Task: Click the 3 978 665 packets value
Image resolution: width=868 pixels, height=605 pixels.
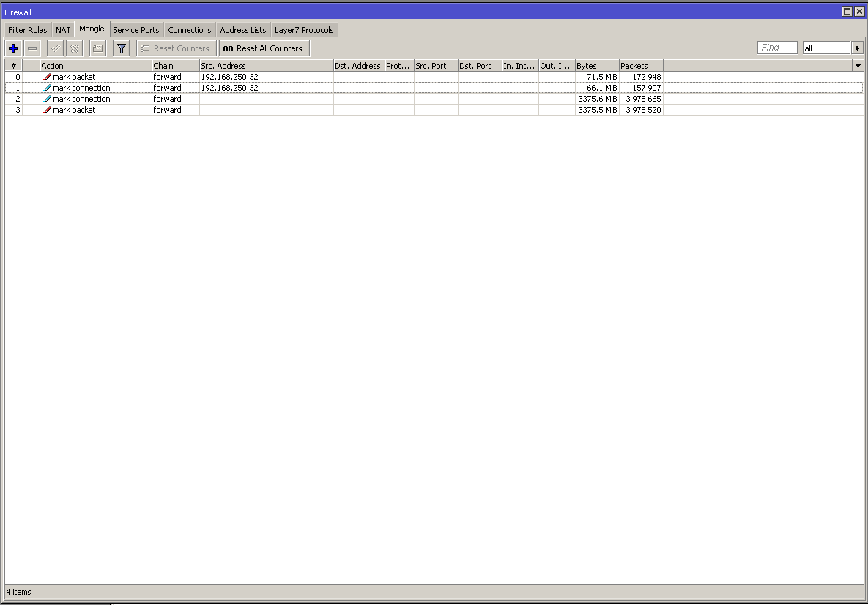Action: coord(643,99)
